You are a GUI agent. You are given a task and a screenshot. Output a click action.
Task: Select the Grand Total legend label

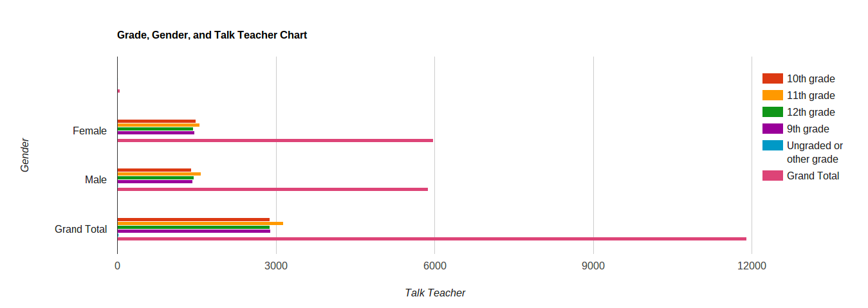813,176
